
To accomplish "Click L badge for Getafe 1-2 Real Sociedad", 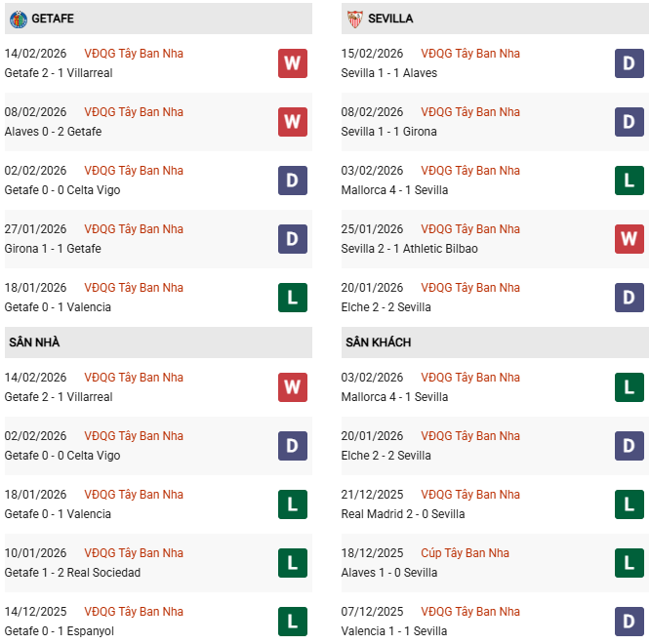I will (292, 563).
